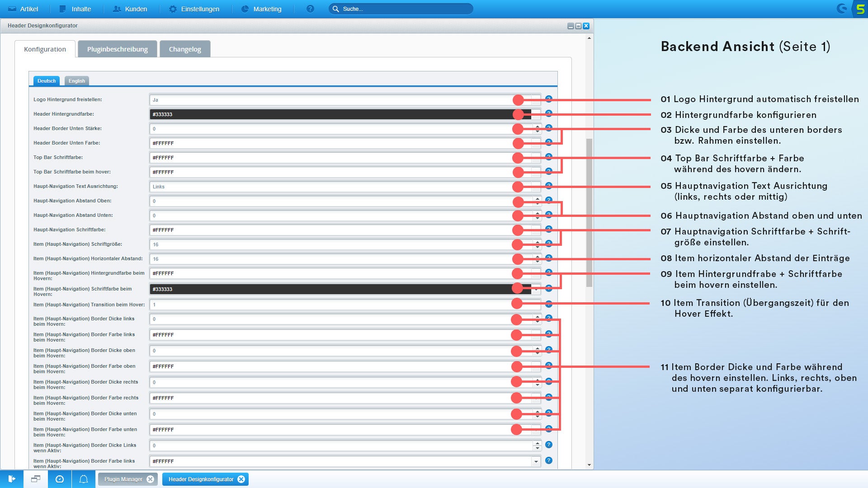Image resolution: width=868 pixels, height=488 pixels.
Task: Show help for Border Dicke oben beim Hovern
Action: click(x=549, y=350)
